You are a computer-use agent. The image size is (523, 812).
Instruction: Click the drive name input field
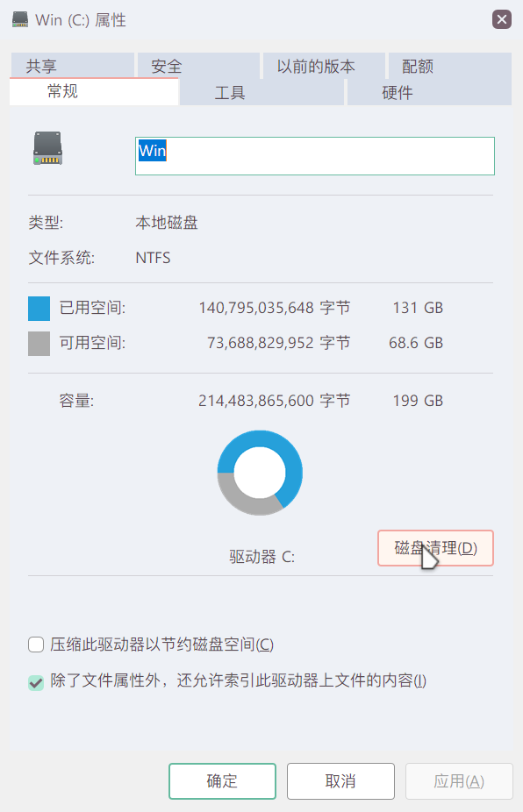click(x=315, y=156)
